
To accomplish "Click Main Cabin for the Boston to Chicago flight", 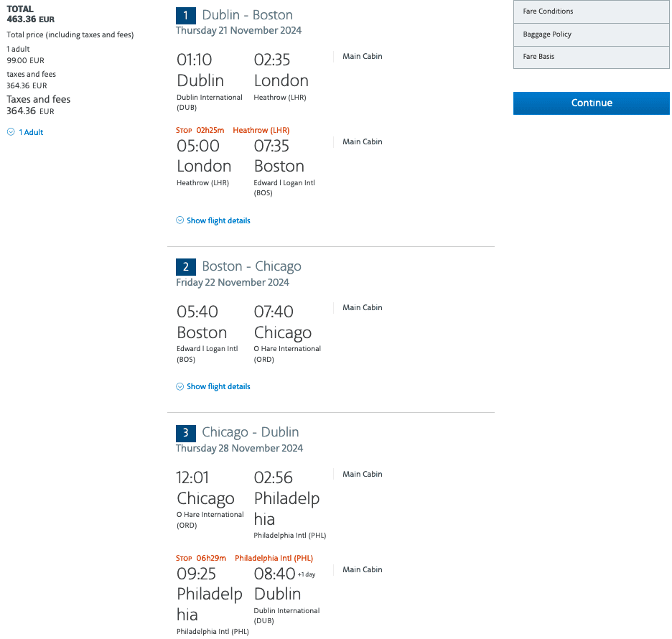I will [x=363, y=307].
